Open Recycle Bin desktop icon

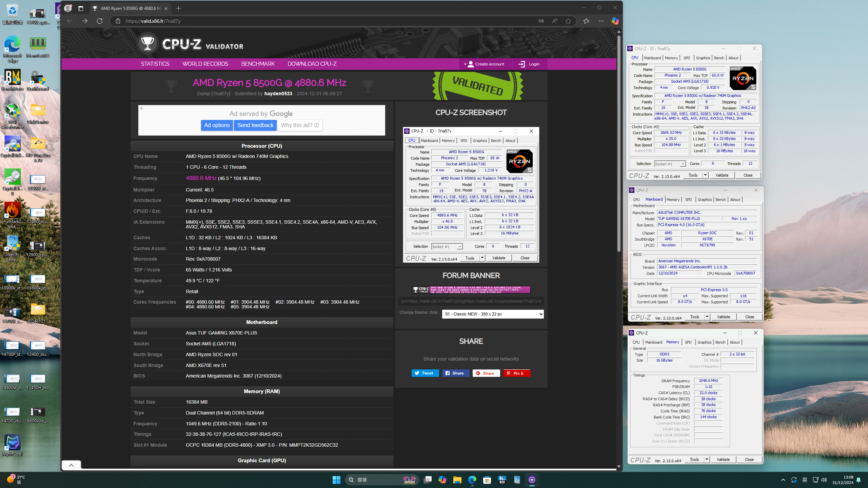coord(13,15)
